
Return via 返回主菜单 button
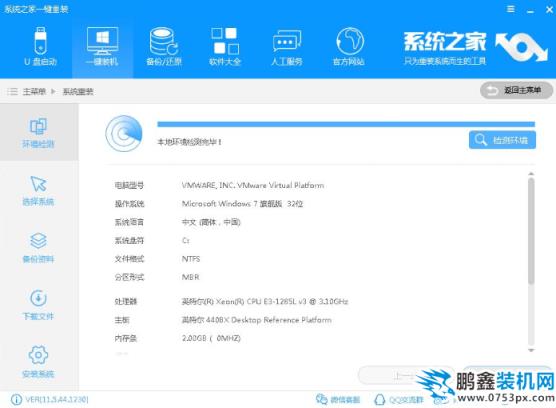pyautogui.click(x=516, y=90)
